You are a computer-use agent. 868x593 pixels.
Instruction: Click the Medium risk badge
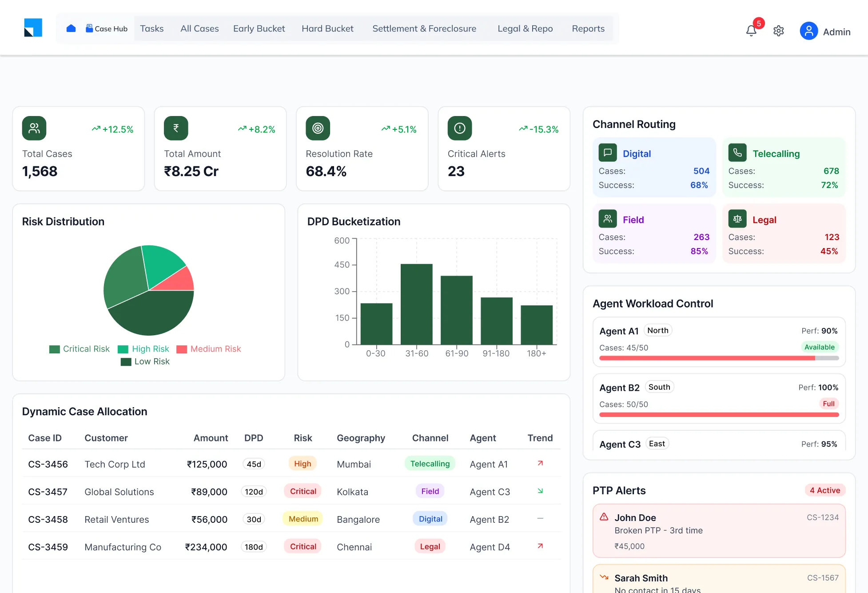(303, 519)
